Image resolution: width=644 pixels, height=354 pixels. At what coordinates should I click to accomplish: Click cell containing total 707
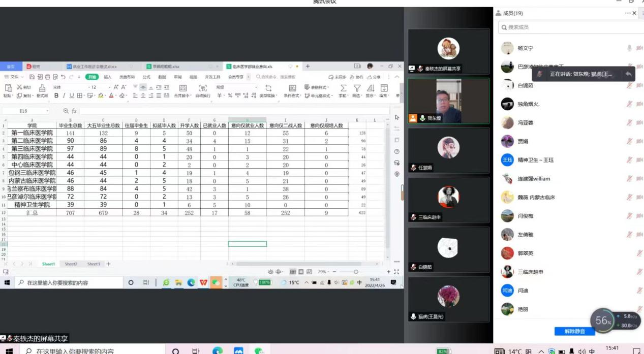pos(70,213)
